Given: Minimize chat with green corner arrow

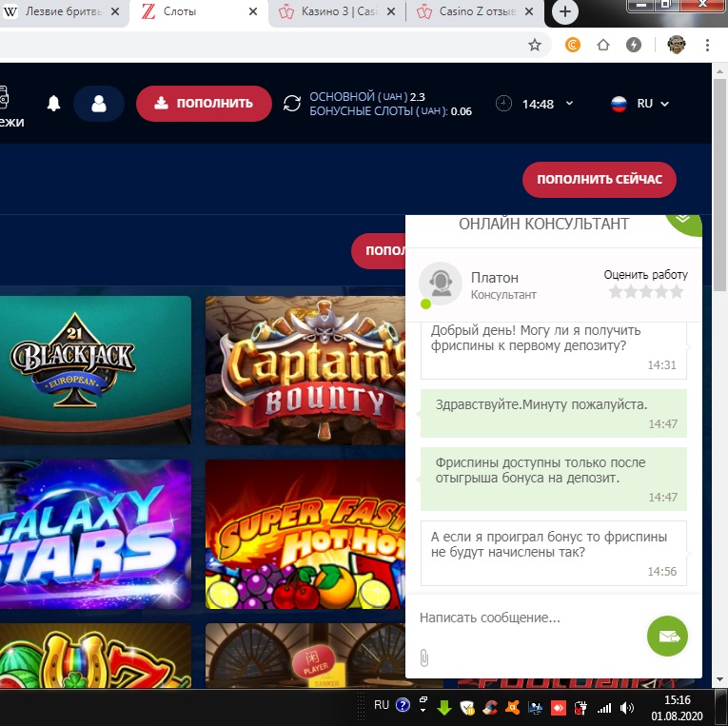Looking at the screenshot, I should pos(684,225).
